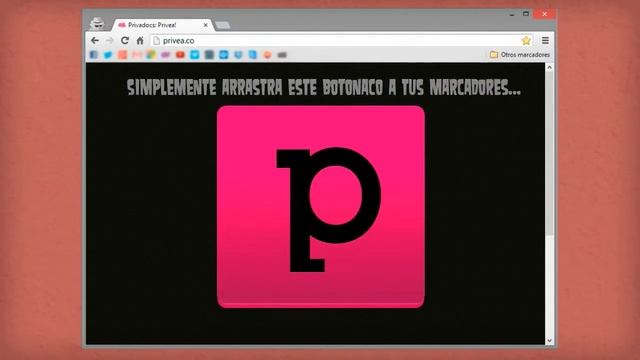This screenshot has height=360, width=640.
Task: Close the Privadocs: Privea! tab
Action: coord(206,25)
